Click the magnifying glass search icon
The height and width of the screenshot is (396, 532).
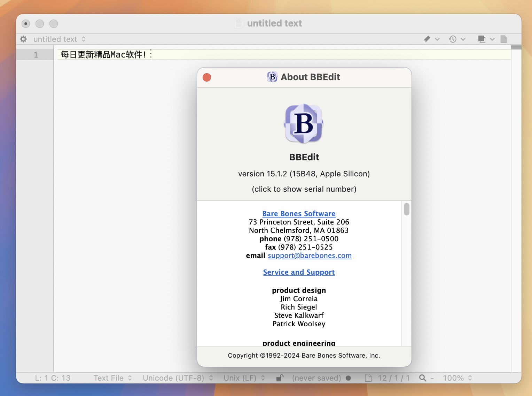point(423,378)
